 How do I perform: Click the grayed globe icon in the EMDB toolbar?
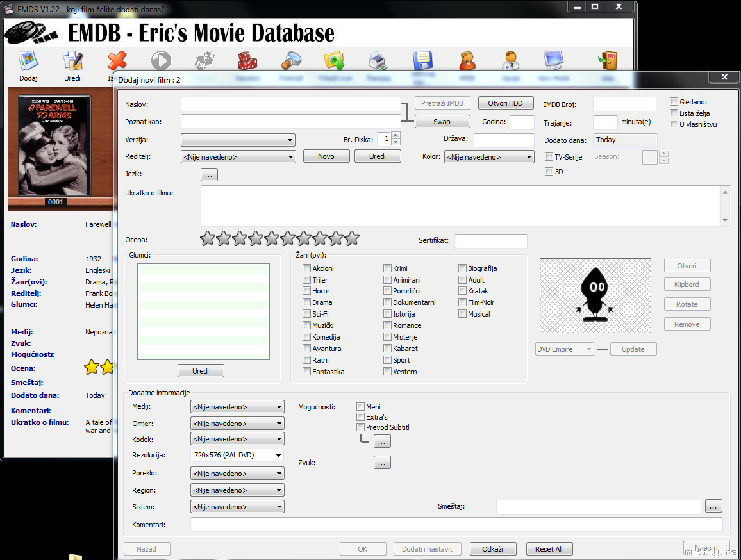click(205, 61)
